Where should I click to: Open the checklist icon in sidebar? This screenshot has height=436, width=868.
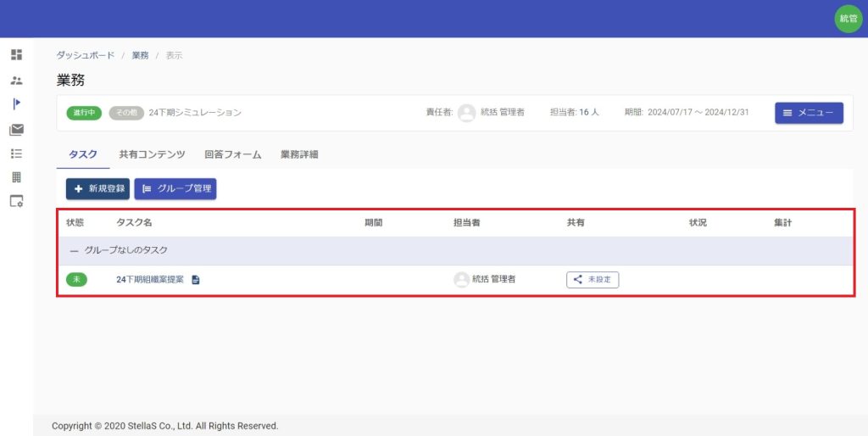(16, 154)
